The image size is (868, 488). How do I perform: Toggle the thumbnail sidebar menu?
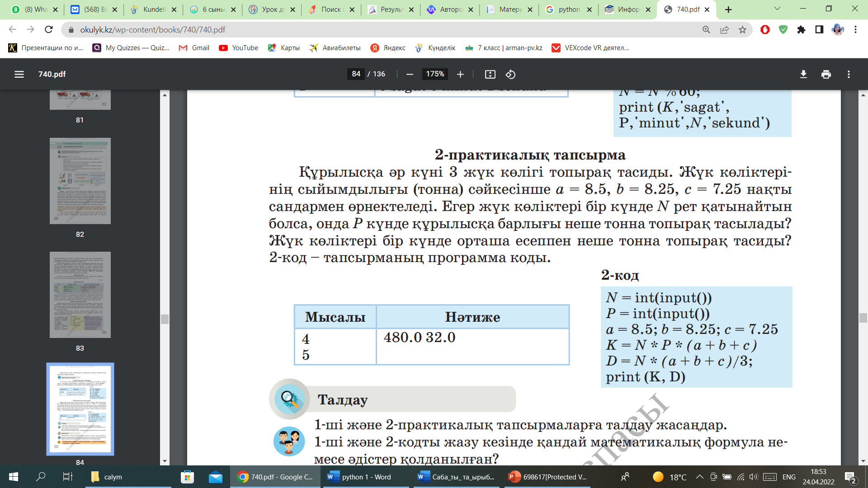(x=19, y=74)
